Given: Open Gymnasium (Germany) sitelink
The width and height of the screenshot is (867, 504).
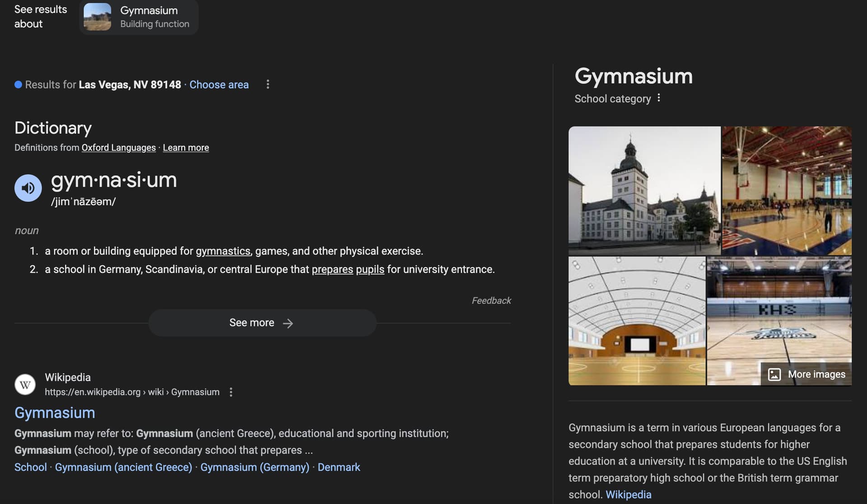Looking at the screenshot, I should click(x=255, y=467).
